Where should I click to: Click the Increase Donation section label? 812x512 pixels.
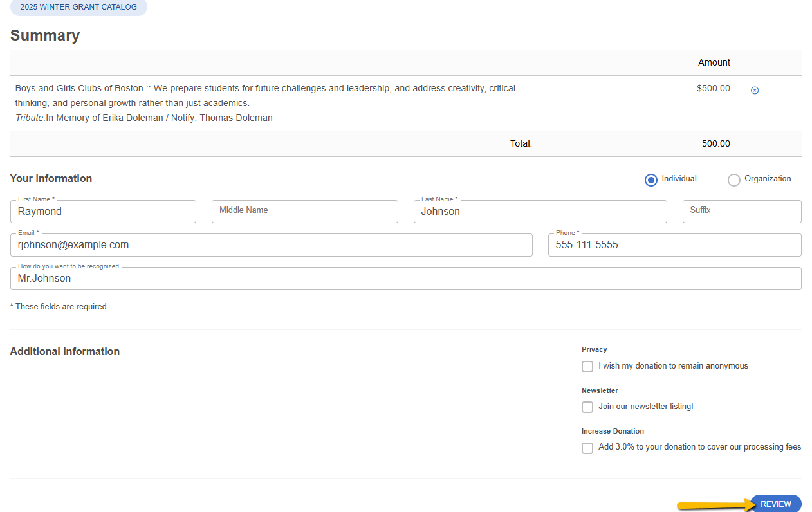tap(613, 431)
